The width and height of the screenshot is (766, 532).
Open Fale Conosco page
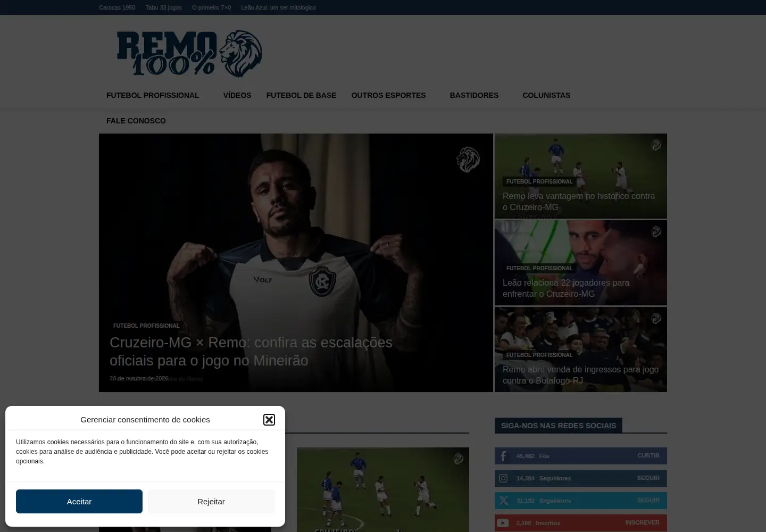pos(136,121)
